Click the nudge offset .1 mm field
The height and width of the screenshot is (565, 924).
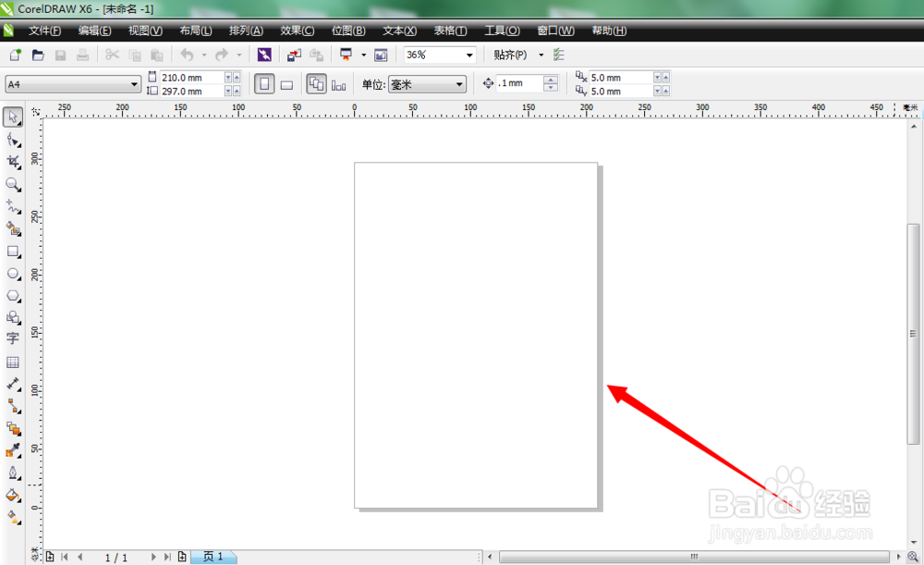[519, 83]
